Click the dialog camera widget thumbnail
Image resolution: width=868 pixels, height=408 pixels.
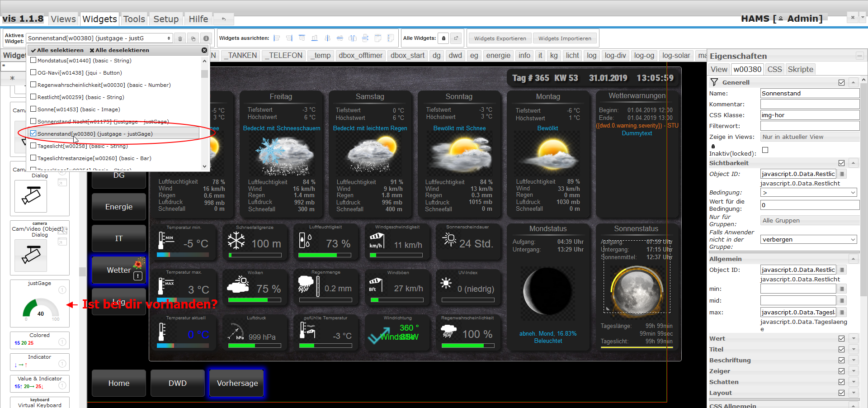tap(31, 196)
